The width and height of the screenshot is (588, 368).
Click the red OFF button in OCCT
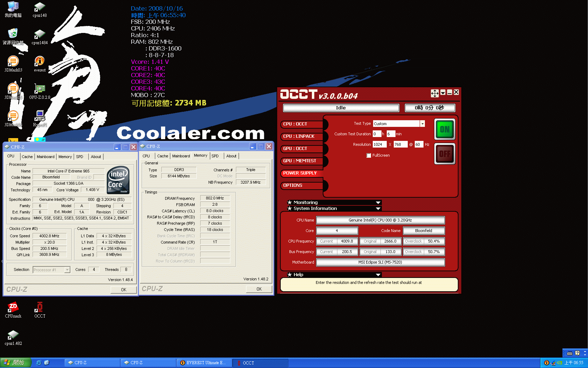(x=445, y=154)
